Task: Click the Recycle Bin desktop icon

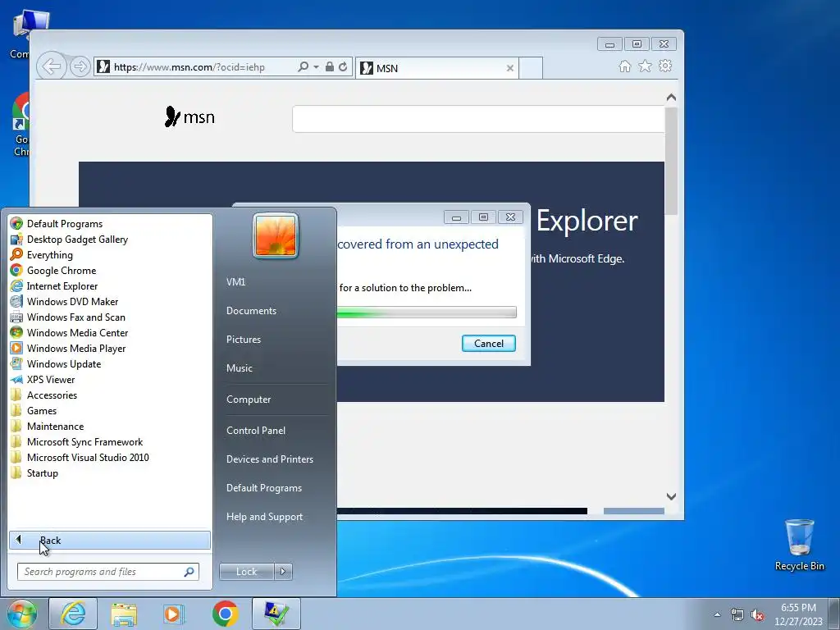Action: point(799,545)
